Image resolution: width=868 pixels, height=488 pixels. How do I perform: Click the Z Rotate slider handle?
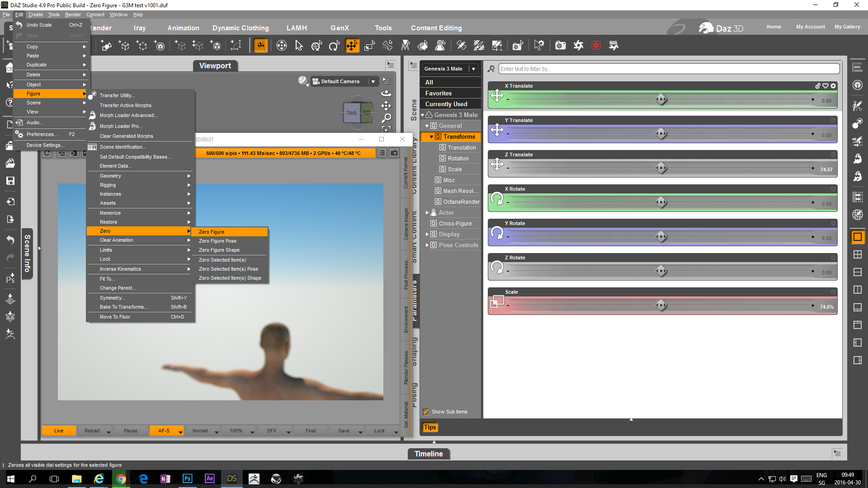coord(661,271)
